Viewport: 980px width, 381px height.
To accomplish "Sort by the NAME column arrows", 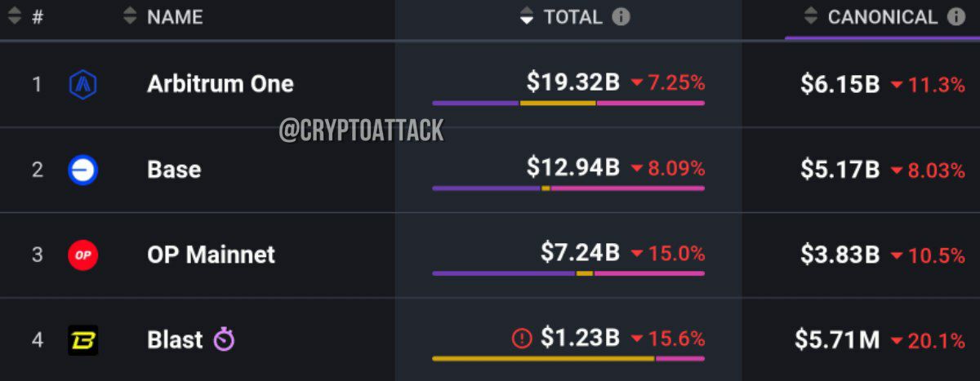I will click(130, 16).
